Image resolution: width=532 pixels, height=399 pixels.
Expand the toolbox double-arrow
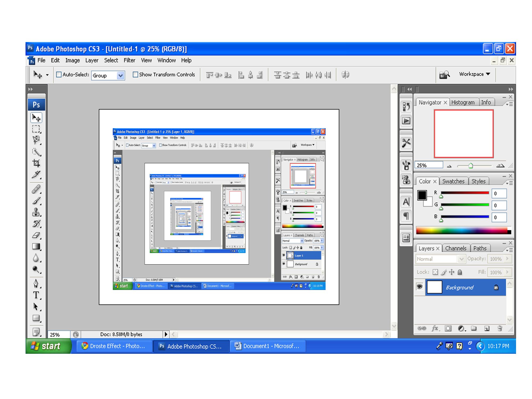tap(31, 89)
